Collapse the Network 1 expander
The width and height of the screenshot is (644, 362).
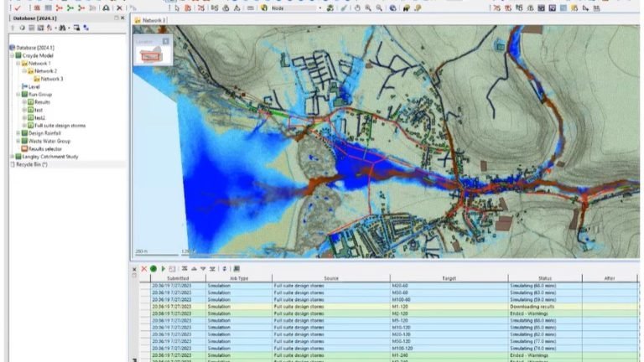pos(18,63)
